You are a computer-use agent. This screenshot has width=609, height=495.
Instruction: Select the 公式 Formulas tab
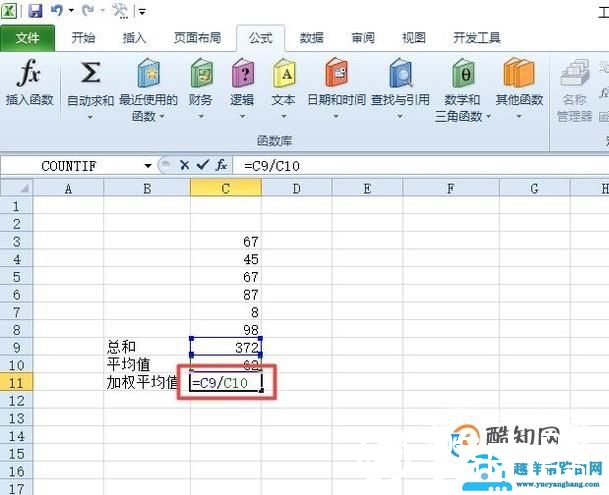(x=261, y=38)
